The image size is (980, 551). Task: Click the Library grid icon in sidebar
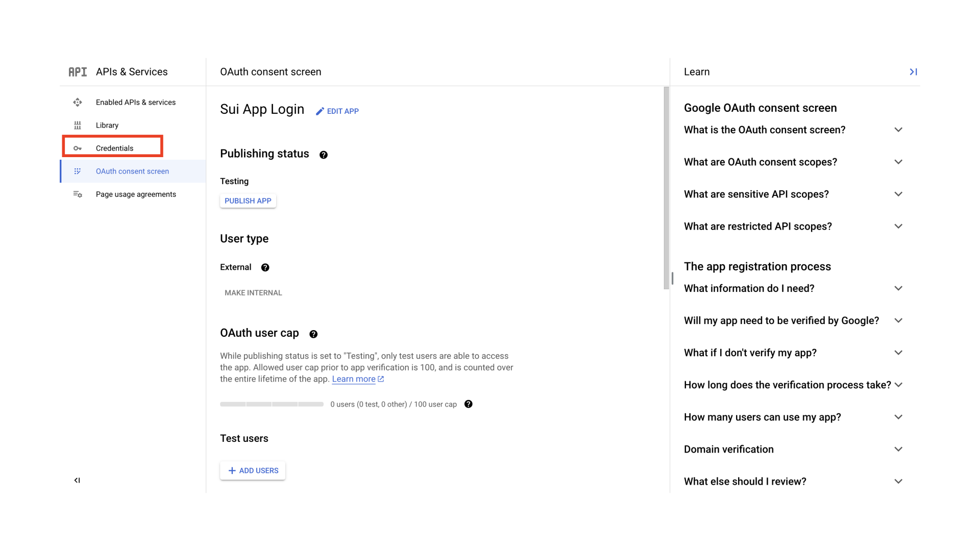click(77, 124)
